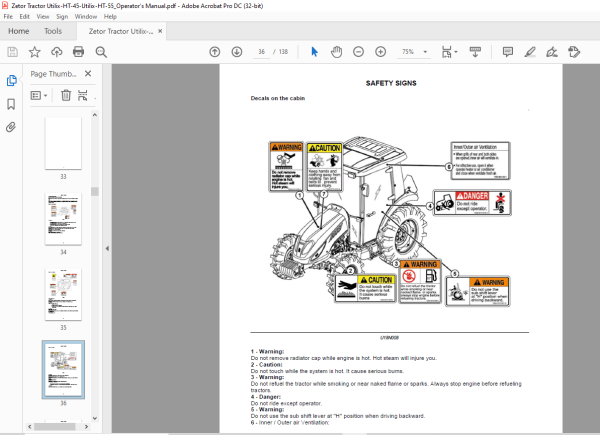Screen dimensions: 600x435
Task: Click the scrolling mode toolbar icon
Action: coord(475,52)
